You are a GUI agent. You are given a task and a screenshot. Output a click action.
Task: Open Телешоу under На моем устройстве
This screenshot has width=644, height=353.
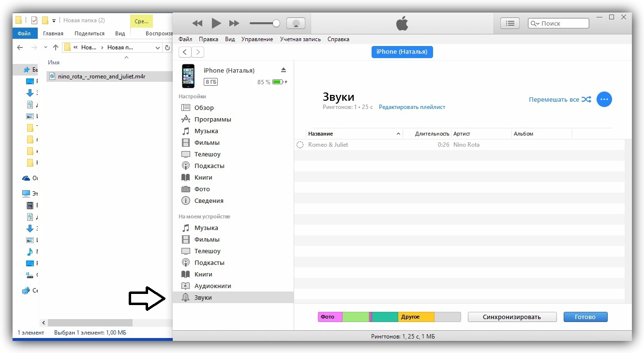click(x=233, y=251)
